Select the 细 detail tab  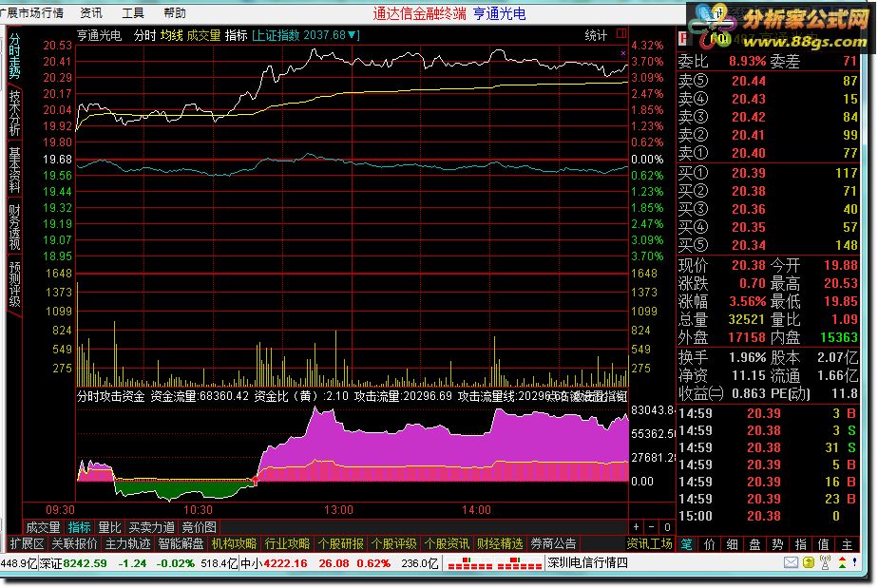point(732,544)
